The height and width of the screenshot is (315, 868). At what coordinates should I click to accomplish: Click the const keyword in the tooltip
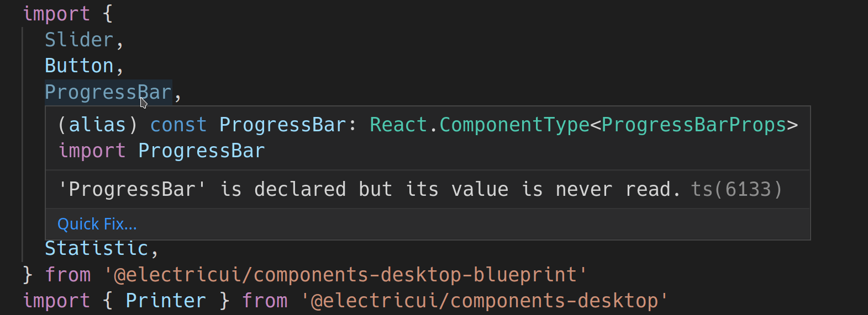178,125
